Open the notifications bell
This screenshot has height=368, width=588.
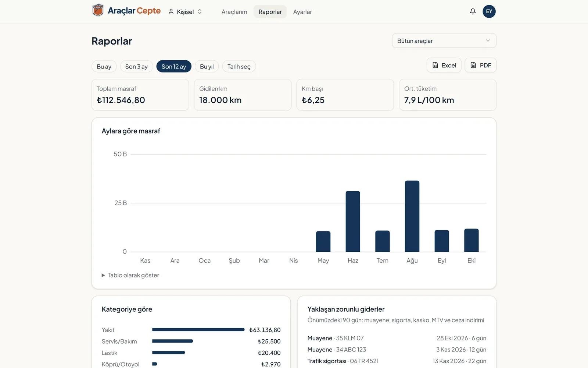[x=473, y=11]
